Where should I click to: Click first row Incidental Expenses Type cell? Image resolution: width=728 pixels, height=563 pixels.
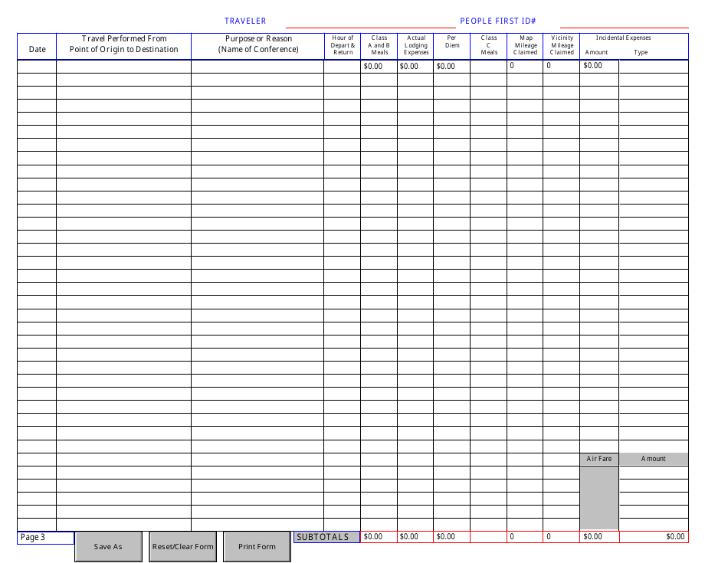tap(654, 67)
